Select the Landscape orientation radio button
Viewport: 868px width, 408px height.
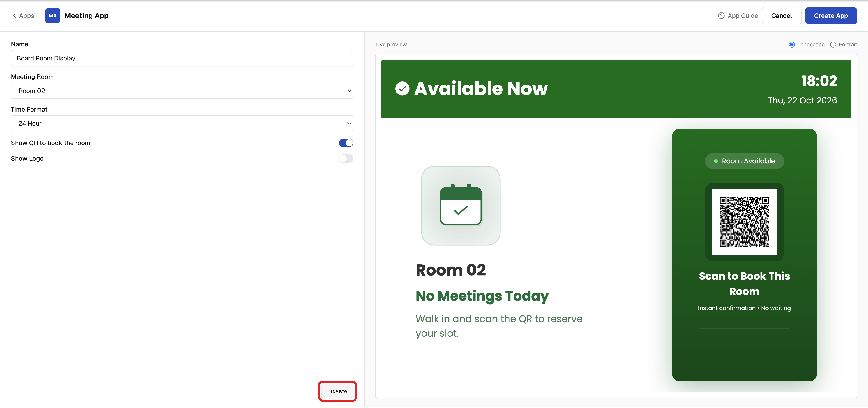point(792,45)
